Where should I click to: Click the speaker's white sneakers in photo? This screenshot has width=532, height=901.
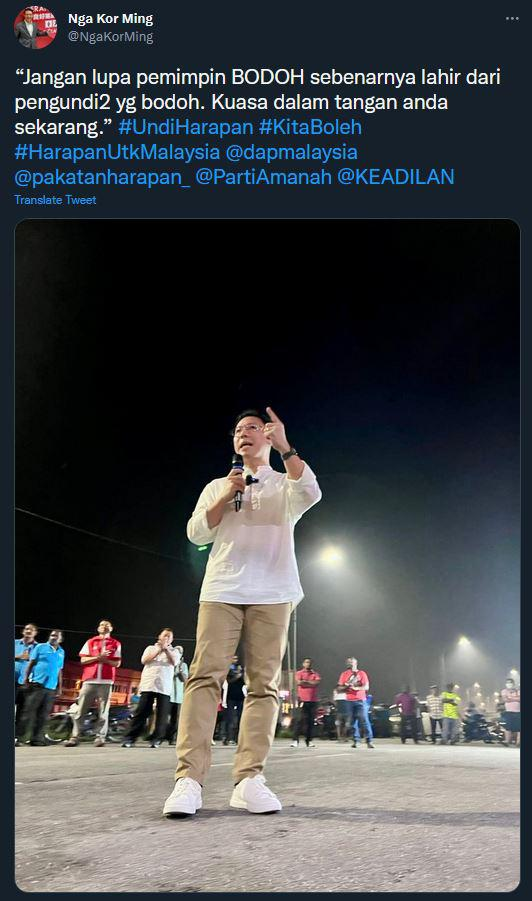point(223,795)
